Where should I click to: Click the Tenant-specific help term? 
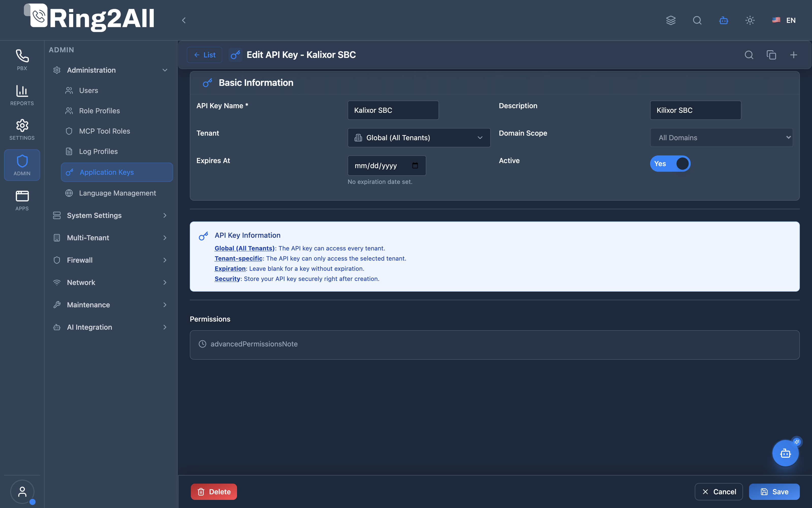[x=239, y=258]
